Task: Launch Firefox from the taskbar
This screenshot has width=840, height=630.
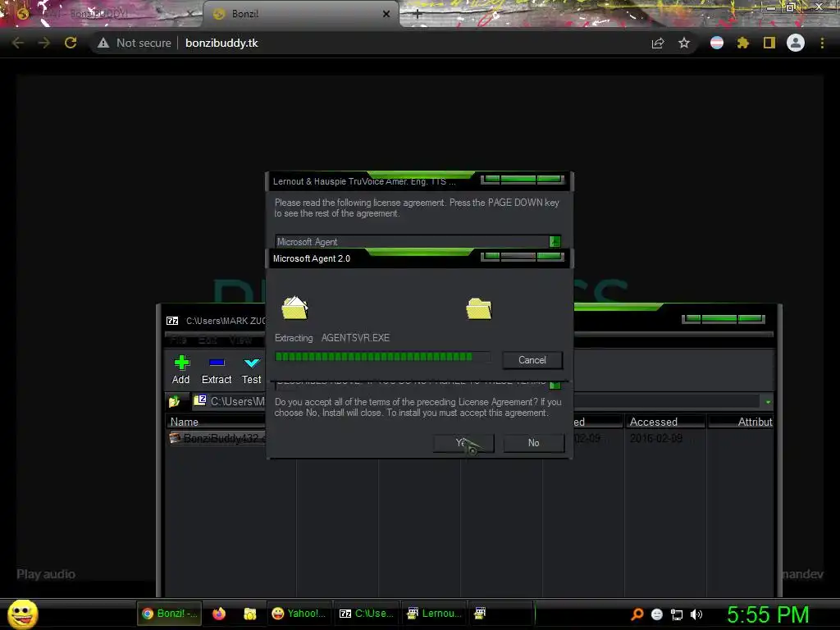Action: 219,614
